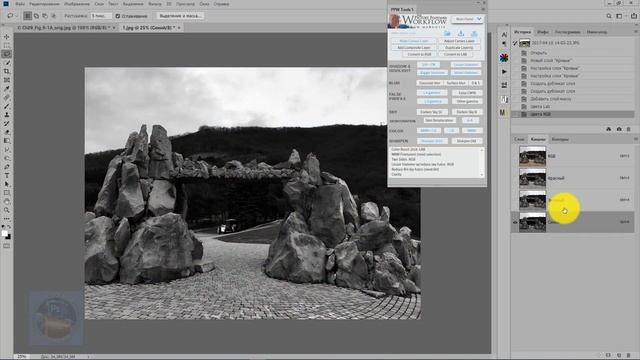640x360 pixels.
Task: Switch to the Контуры tab
Action: click(x=560, y=139)
